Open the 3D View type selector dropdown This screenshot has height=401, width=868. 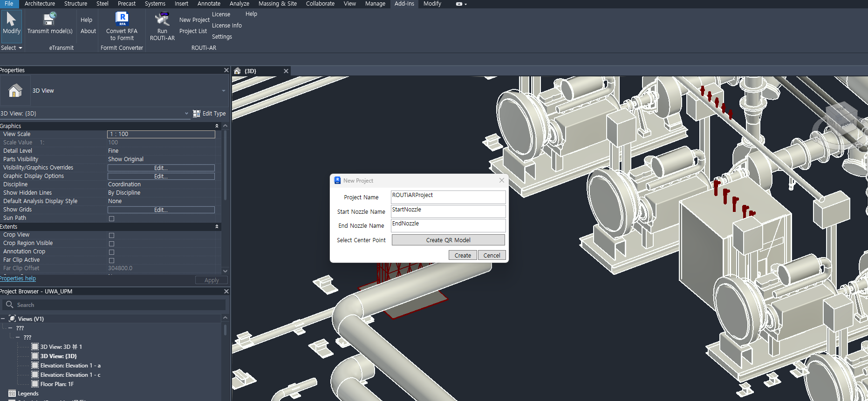(x=223, y=91)
